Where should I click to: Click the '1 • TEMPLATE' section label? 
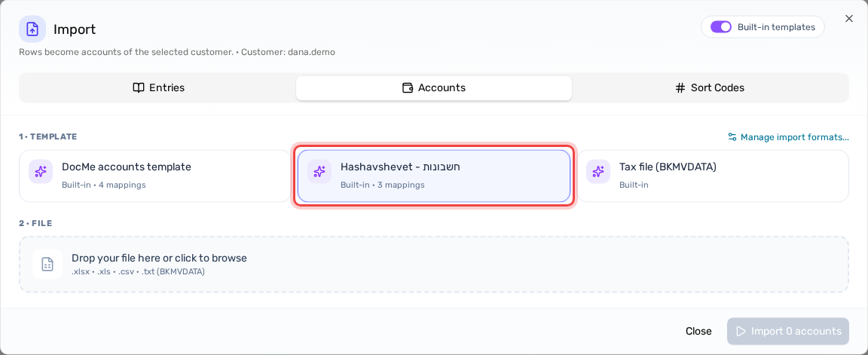coord(48,136)
